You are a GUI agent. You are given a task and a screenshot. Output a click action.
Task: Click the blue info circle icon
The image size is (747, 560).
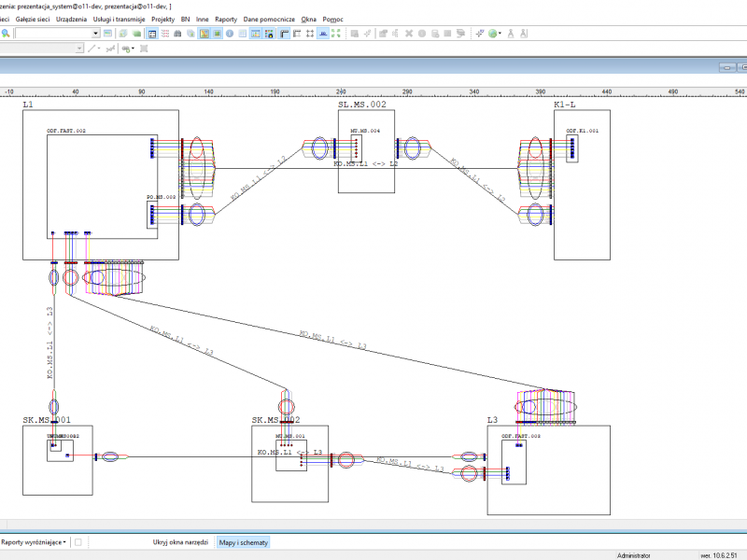coord(230,34)
